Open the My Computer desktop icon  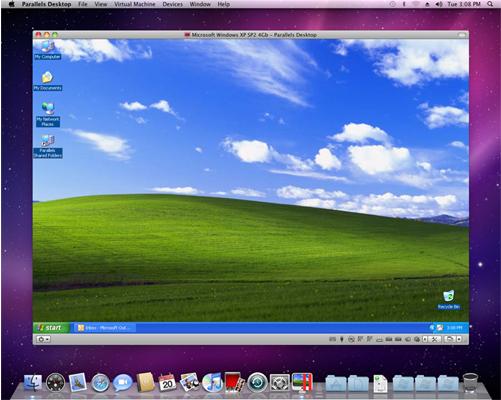[47, 50]
